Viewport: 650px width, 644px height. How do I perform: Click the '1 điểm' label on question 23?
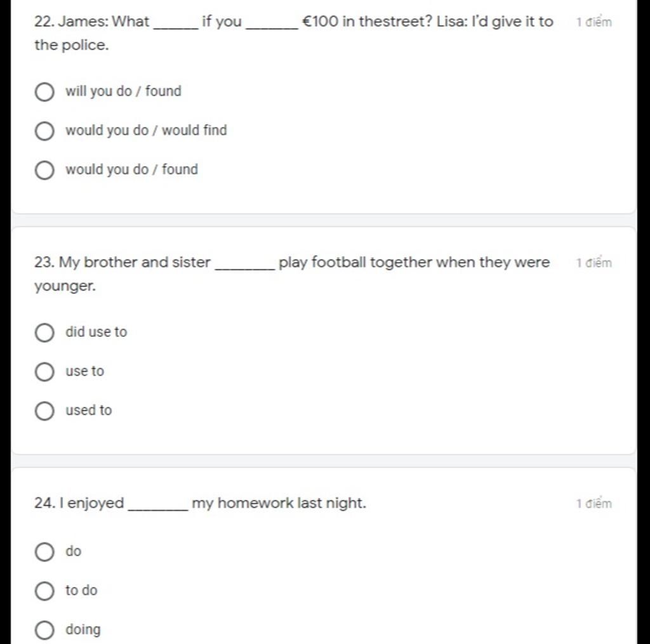pyautogui.click(x=594, y=263)
